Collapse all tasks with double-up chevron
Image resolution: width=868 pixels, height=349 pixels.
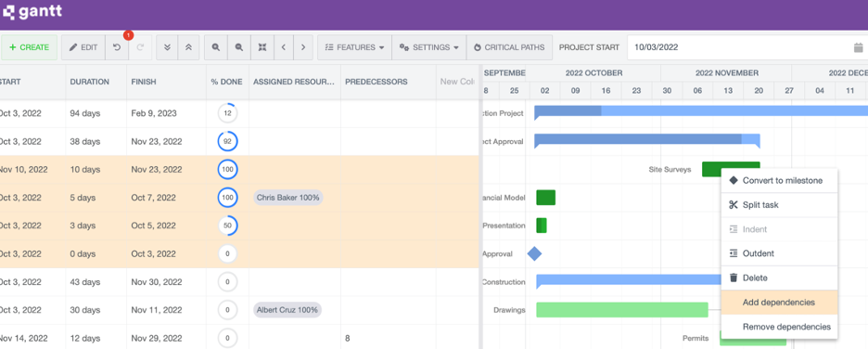click(188, 47)
